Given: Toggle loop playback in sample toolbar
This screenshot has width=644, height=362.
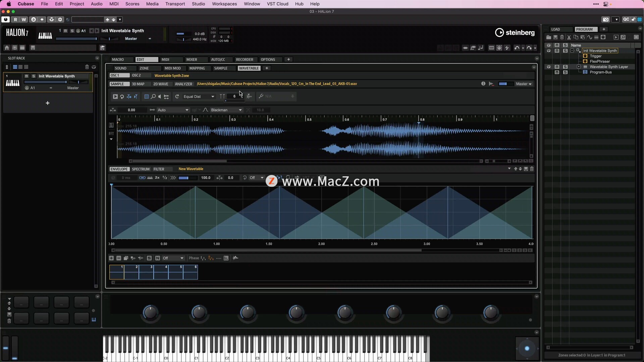Looking at the screenshot, I should pyautogui.click(x=122, y=97).
